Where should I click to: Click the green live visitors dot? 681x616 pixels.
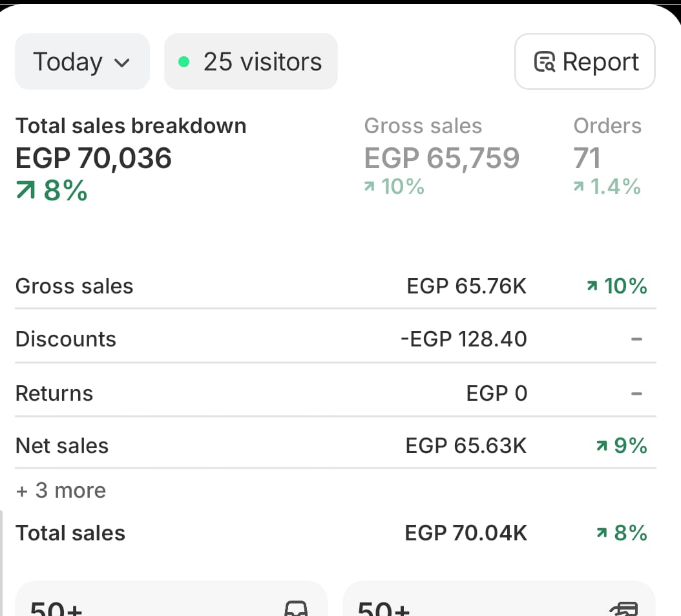tap(183, 62)
